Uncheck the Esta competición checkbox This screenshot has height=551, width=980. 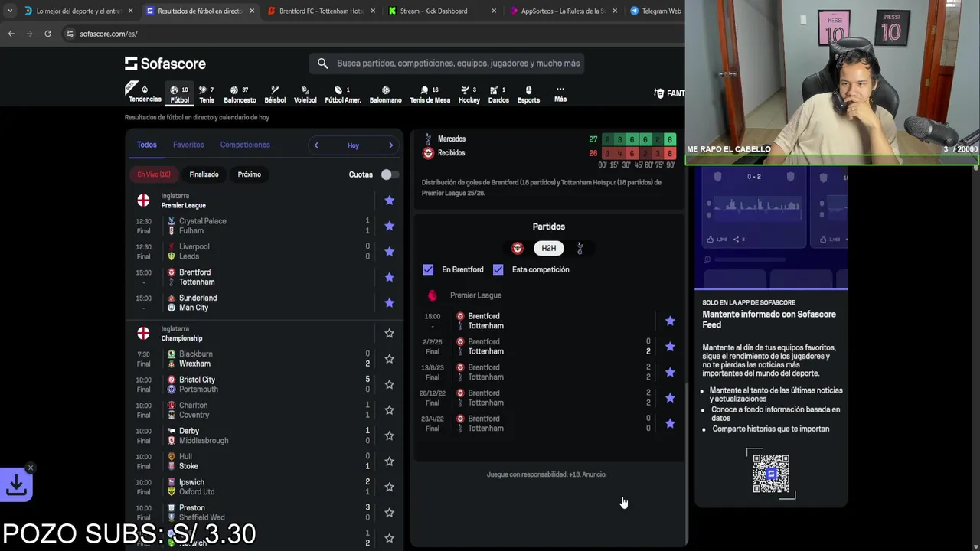click(x=498, y=269)
